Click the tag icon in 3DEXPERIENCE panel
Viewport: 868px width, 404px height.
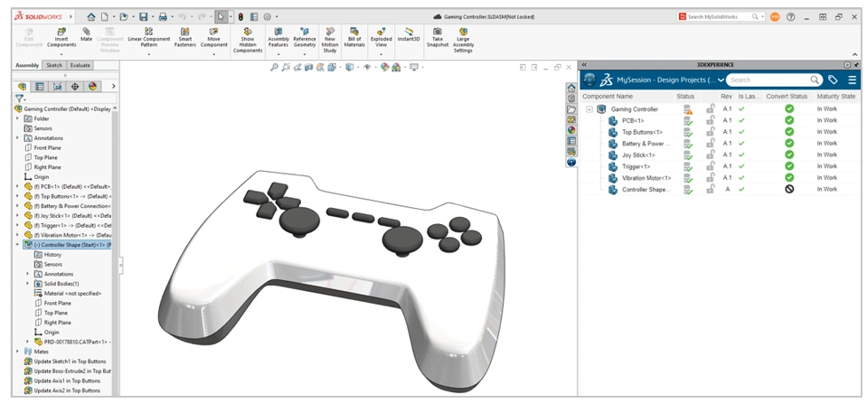click(833, 80)
